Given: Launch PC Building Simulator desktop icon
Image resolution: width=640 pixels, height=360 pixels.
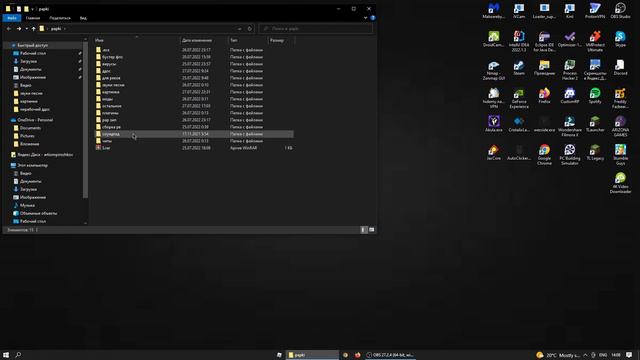Looking at the screenshot, I should tap(569, 155).
